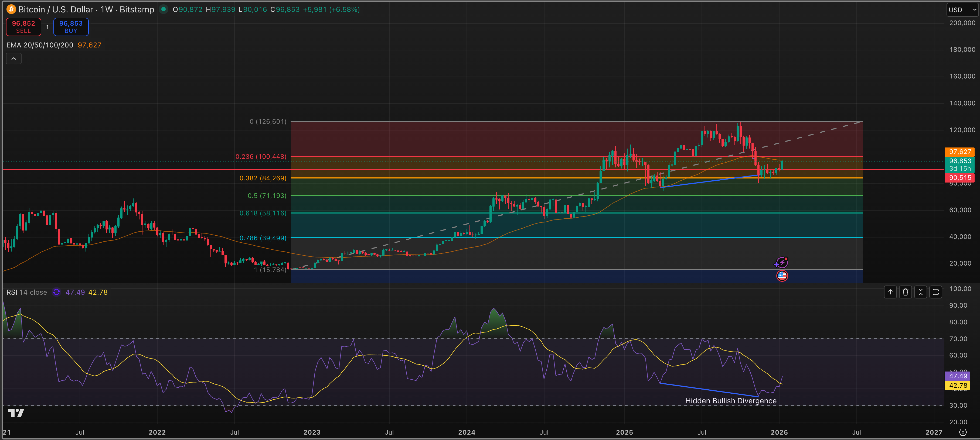Click the RSI indicator sync icon

[x=56, y=292]
